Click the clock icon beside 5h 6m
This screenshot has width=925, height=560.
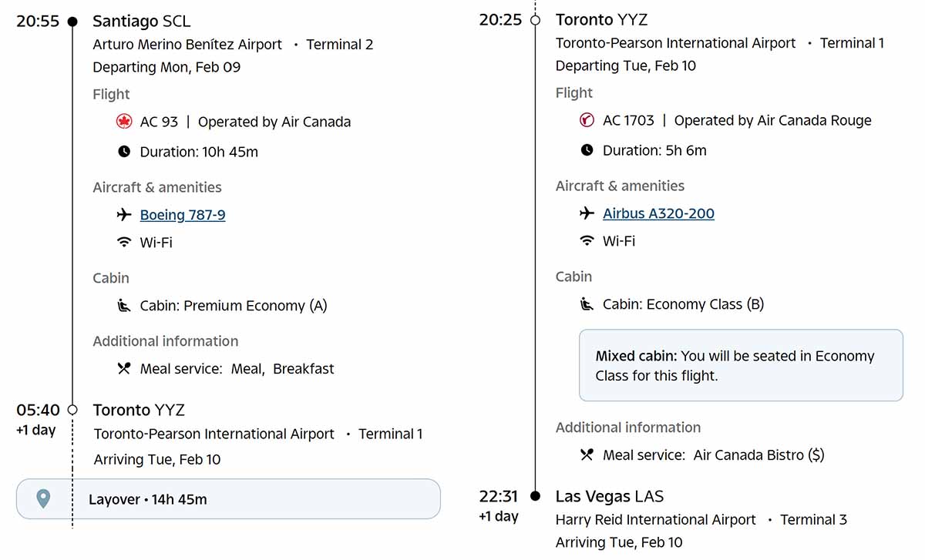(x=587, y=150)
